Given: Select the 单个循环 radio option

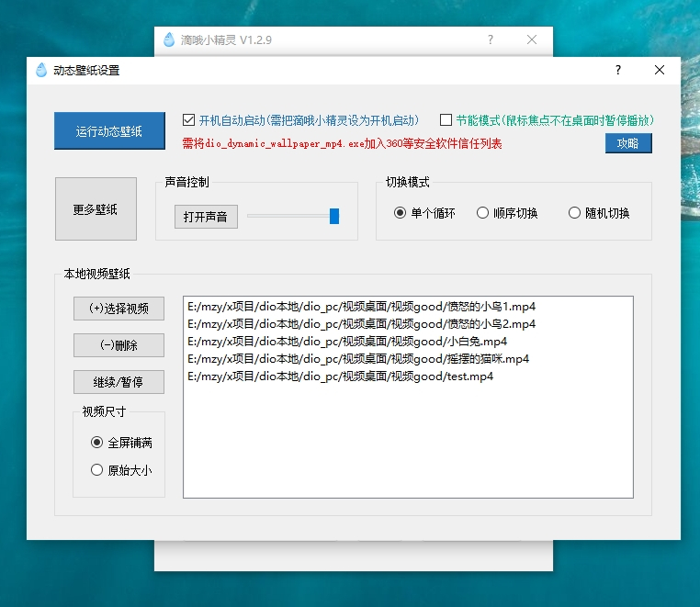Looking at the screenshot, I should (400, 213).
